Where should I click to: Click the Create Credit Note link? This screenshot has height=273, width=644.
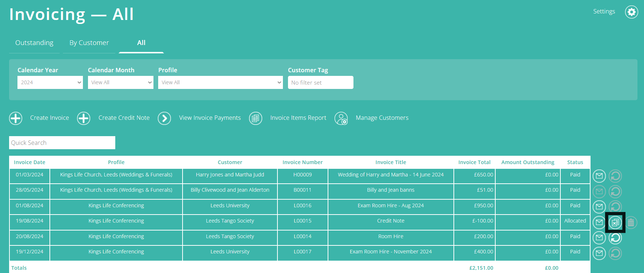[124, 118]
